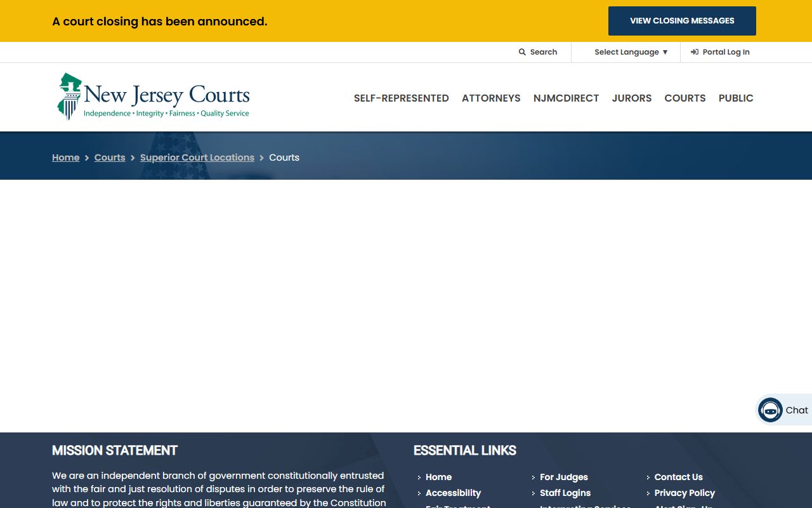
Task: Open the New Jersey Courts logo homepage
Action: (x=154, y=97)
